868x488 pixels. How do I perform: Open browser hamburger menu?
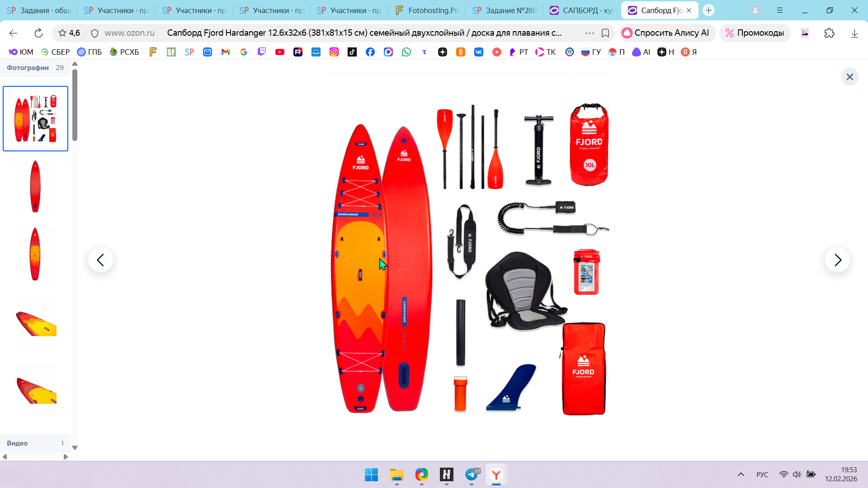780,10
